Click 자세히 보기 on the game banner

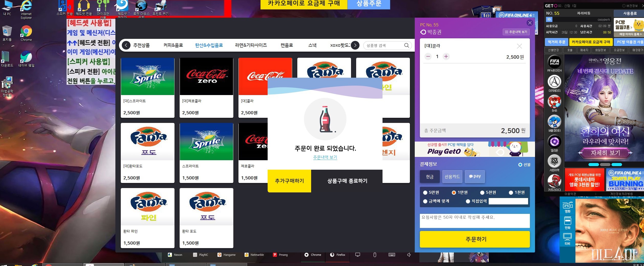click(x=605, y=153)
